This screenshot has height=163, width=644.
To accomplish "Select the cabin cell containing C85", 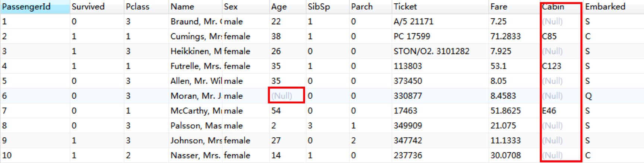I will point(549,36).
